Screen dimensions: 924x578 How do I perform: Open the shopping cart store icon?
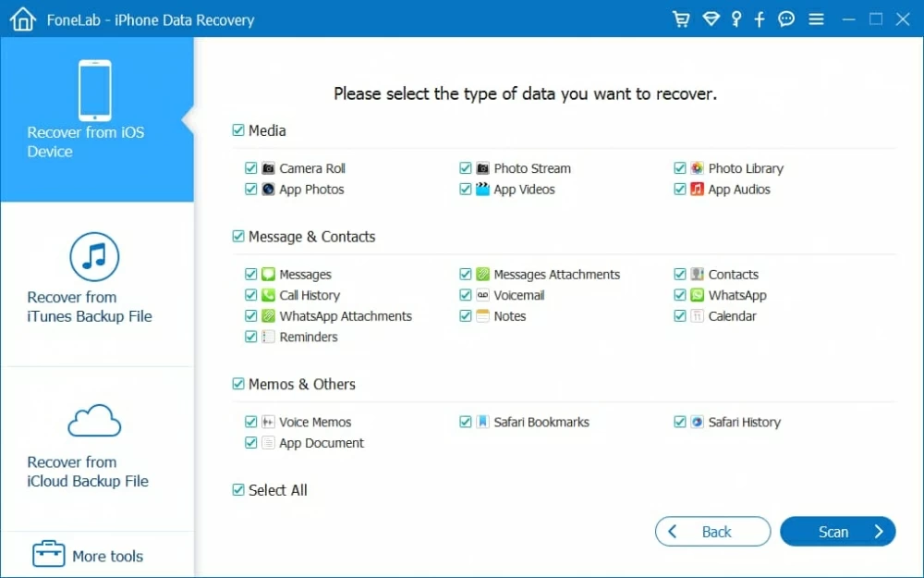[681, 18]
